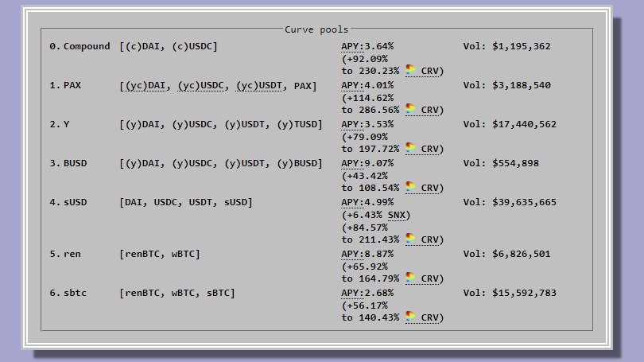644x362 pixels.
Task: Click the SNX reward label
Action: [397, 216]
